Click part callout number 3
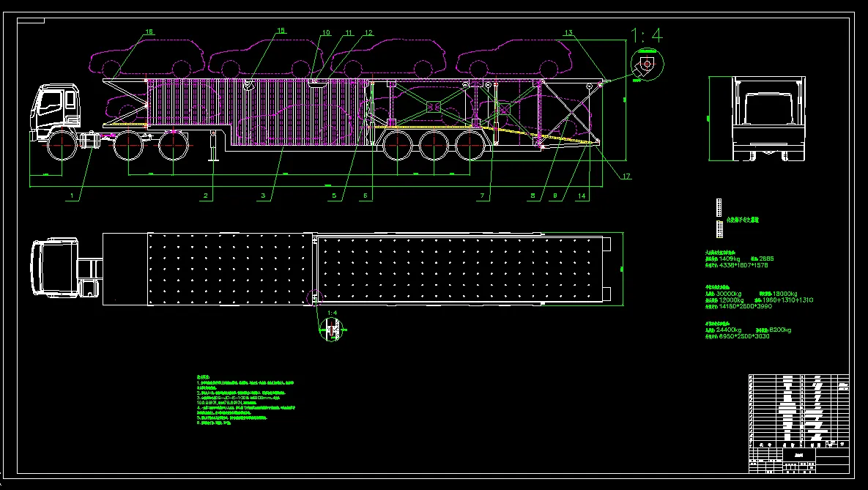Image resolution: width=868 pixels, height=490 pixels. pyautogui.click(x=264, y=196)
